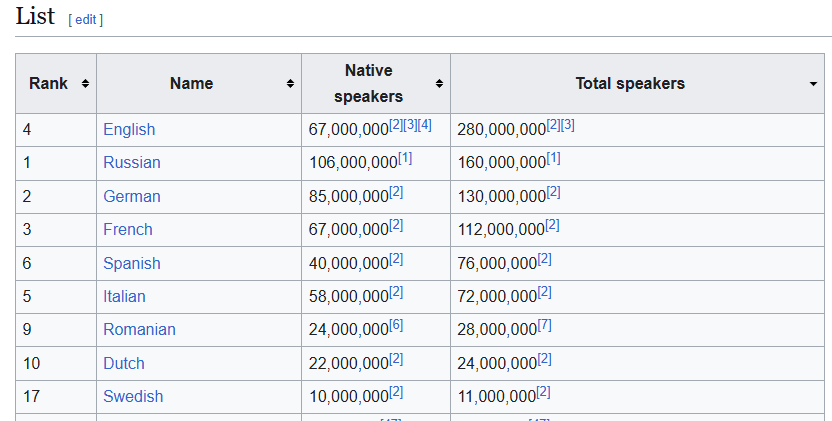This screenshot has width=832, height=421.
Task: Open citation [6] for Romanian native speakers
Action: coord(396,325)
